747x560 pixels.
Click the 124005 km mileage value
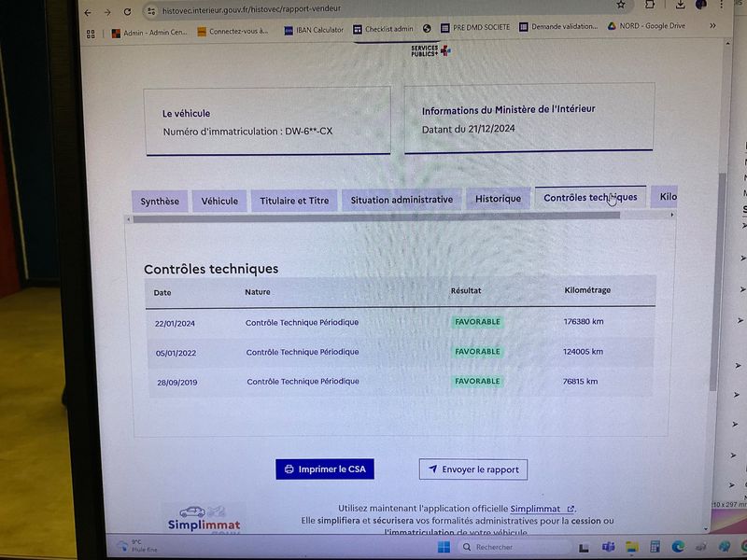pos(583,352)
